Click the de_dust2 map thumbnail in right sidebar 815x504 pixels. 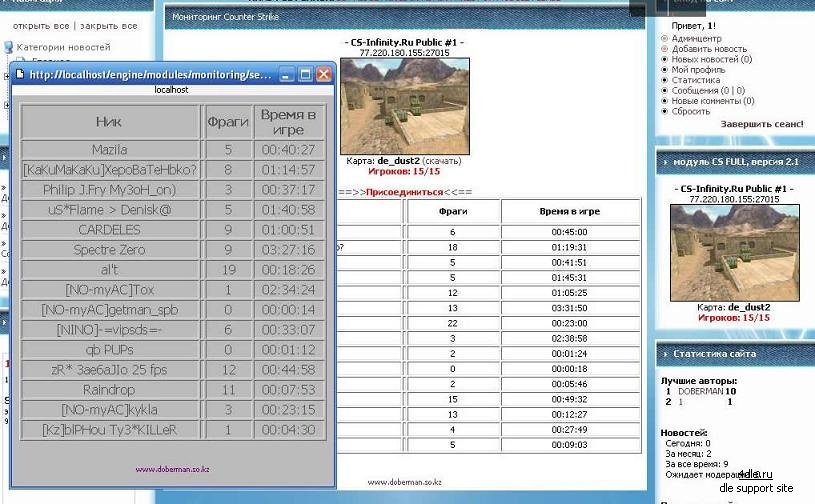pos(734,253)
